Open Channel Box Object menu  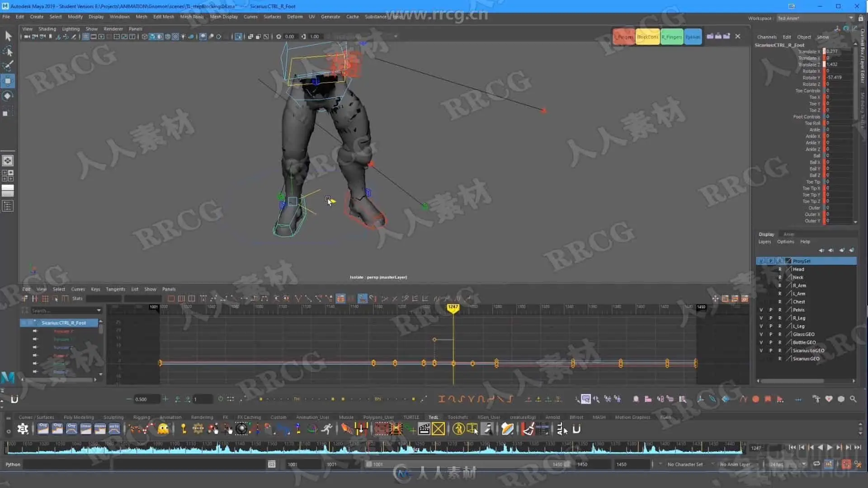tap(804, 37)
